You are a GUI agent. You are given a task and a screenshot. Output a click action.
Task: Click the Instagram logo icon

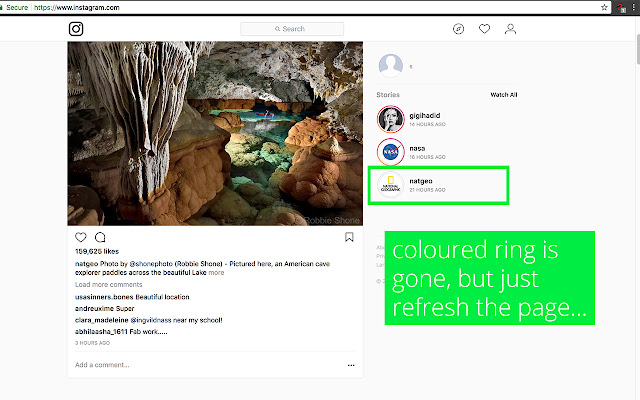click(76, 29)
